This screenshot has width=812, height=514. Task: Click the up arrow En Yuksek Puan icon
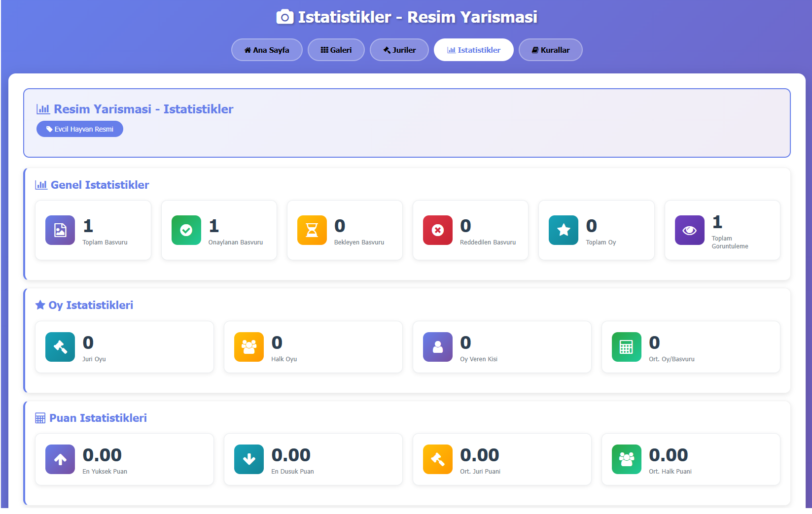[60, 459]
